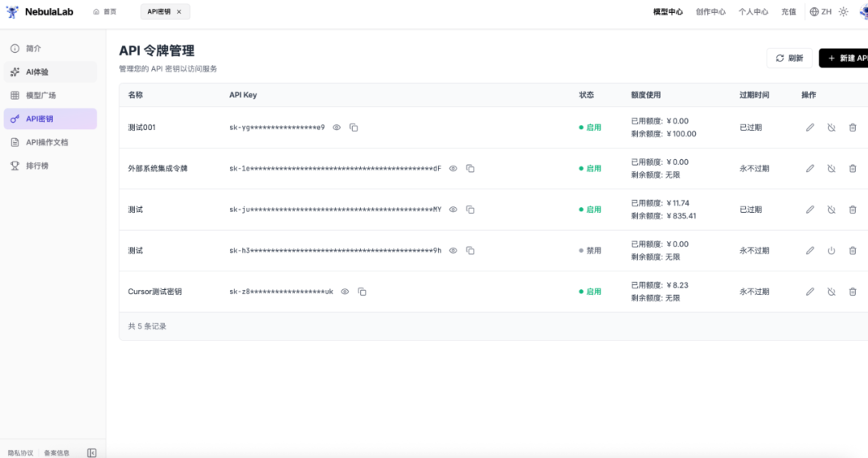The image size is (868, 458).
Task: Select API操作文档 in the sidebar
Action: (47, 142)
